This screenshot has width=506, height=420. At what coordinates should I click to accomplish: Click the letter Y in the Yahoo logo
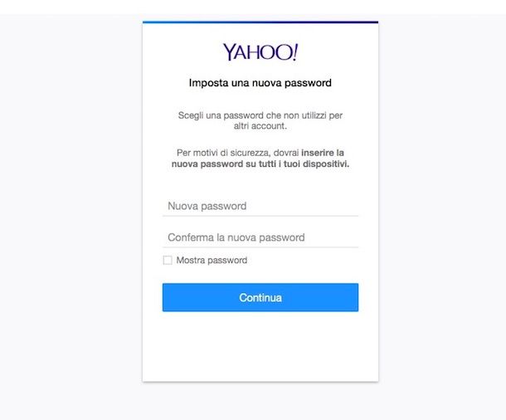229,52
